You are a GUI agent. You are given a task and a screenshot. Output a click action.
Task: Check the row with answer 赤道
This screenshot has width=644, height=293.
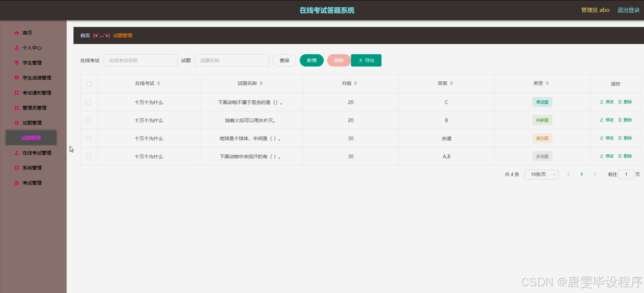[x=89, y=138]
